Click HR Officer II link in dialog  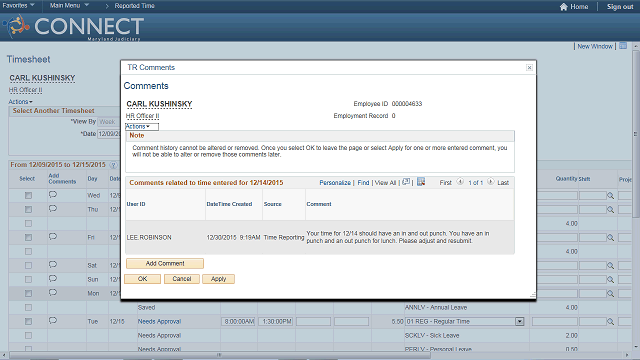(142, 116)
